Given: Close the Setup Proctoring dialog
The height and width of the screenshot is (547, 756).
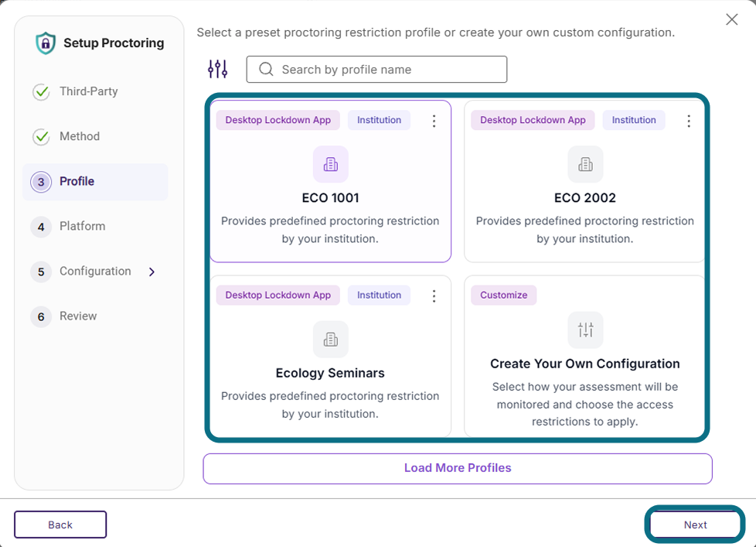Looking at the screenshot, I should (x=731, y=19).
